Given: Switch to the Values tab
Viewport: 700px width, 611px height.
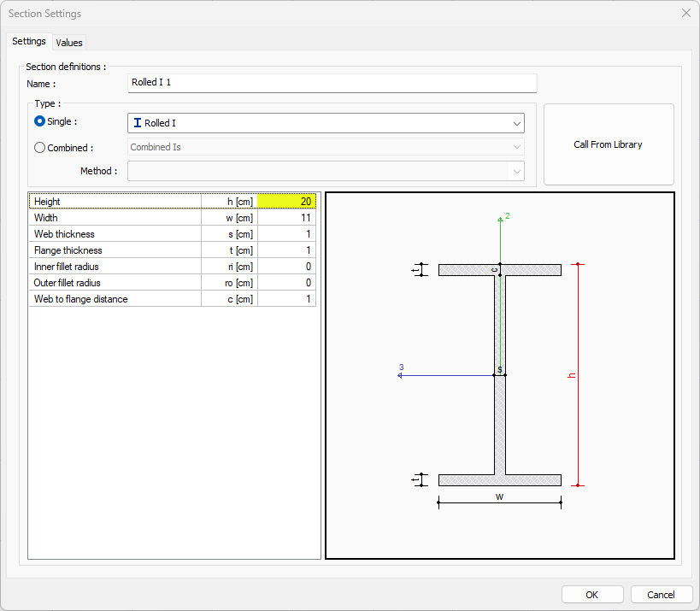Looking at the screenshot, I should 69,43.
